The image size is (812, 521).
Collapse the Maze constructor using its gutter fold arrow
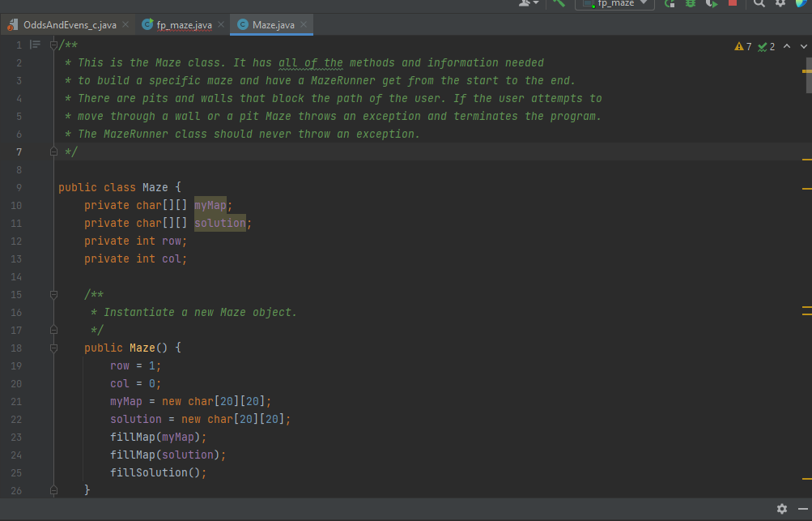coord(53,347)
